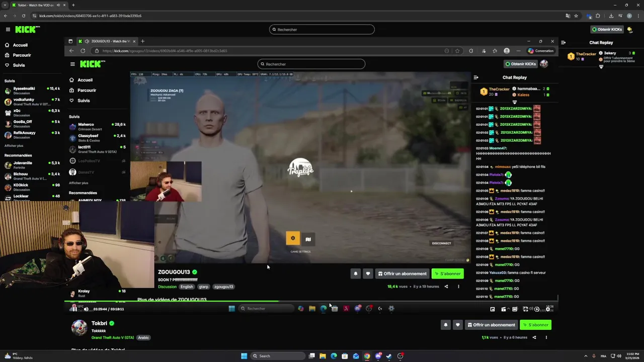
Task: Open followed channel vodkafunky
Action: 32,102
